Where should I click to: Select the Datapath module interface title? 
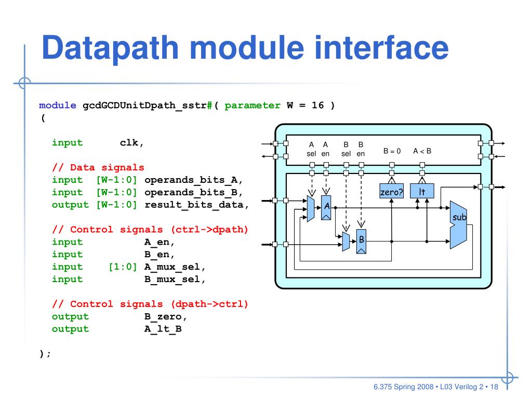[x=244, y=48]
